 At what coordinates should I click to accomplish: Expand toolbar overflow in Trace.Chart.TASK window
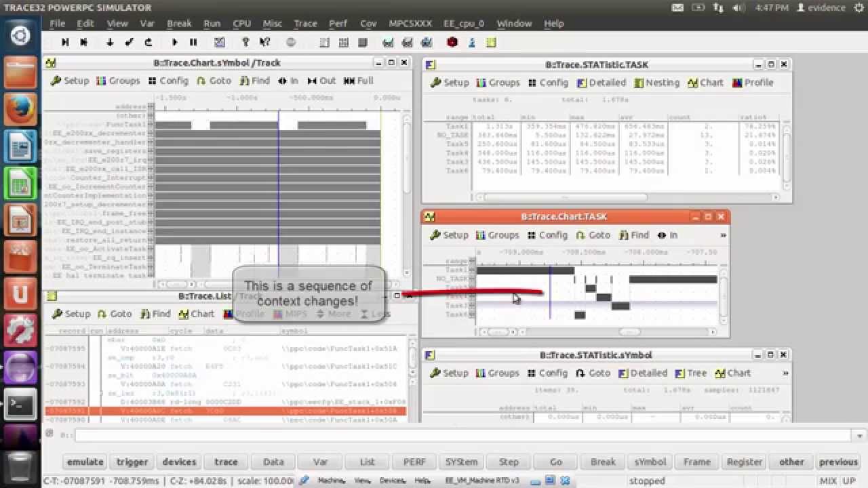(723, 235)
